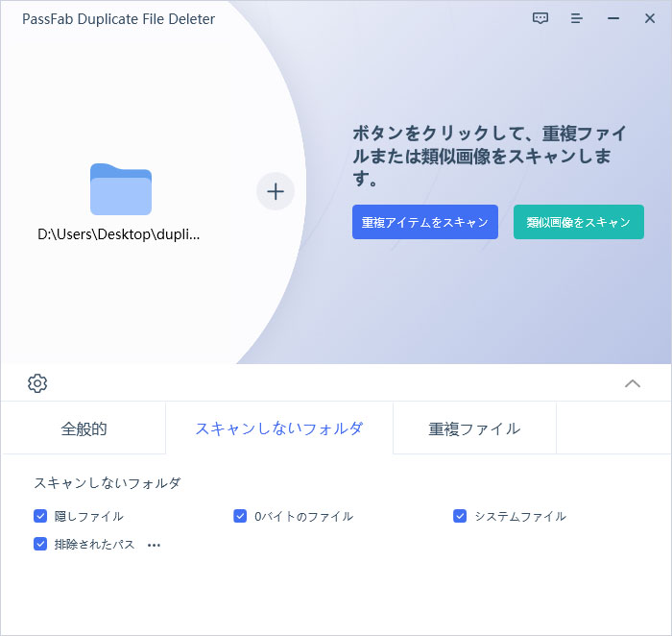Open excluded paths ellipsis options

tap(154, 545)
